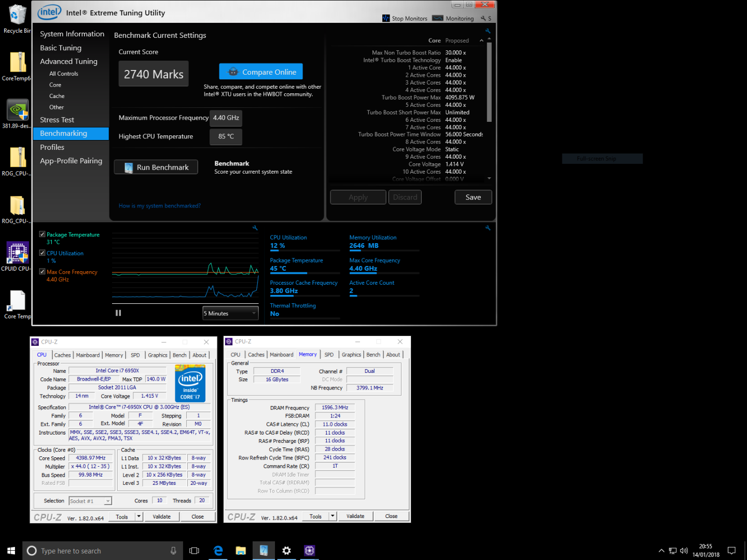Switch to Caches tab in left CPU-Z

pyautogui.click(x=62, y=355)
